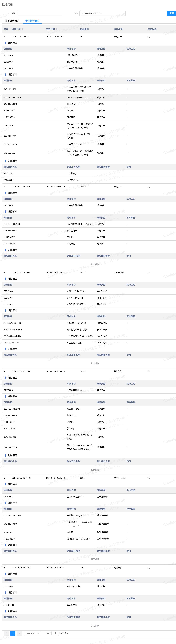The height and width of the screenshot is (644, 176).
Task: Click part code Z00 970 006
Action: 9,605
